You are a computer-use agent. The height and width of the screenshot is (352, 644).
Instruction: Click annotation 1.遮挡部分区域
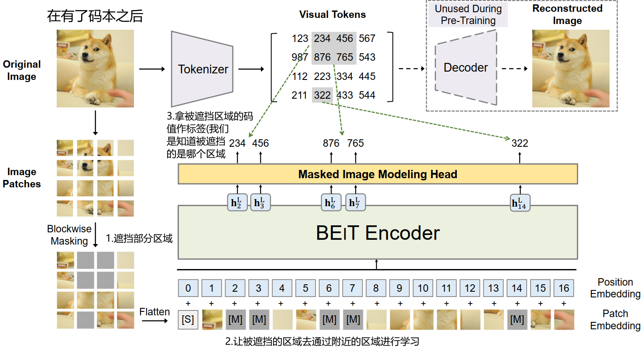140,238
